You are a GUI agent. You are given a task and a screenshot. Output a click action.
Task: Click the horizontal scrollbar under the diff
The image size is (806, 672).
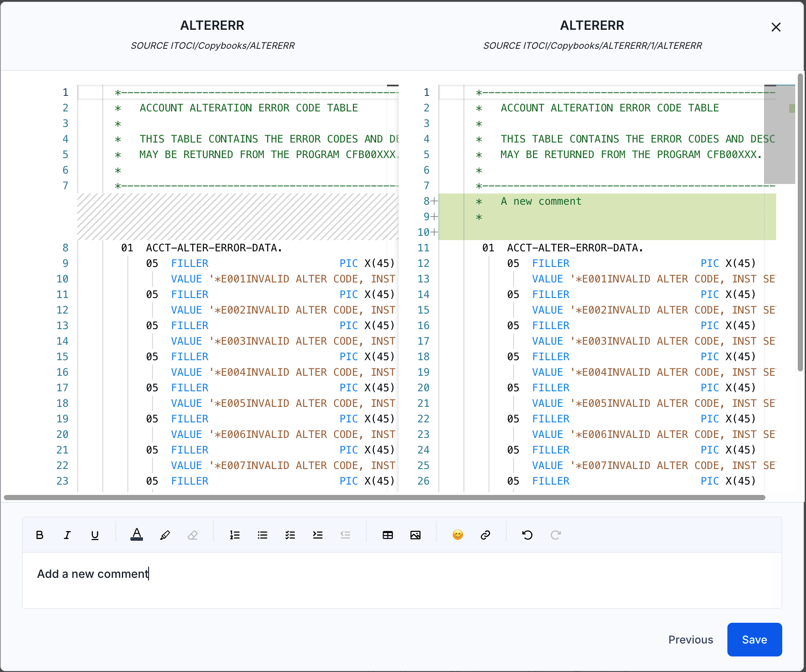click(384, 498)
